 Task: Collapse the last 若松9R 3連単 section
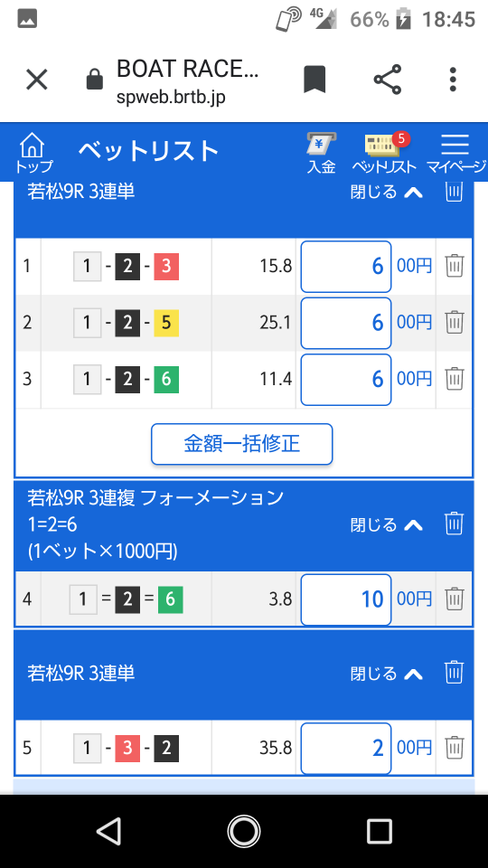tap(387, 674)
